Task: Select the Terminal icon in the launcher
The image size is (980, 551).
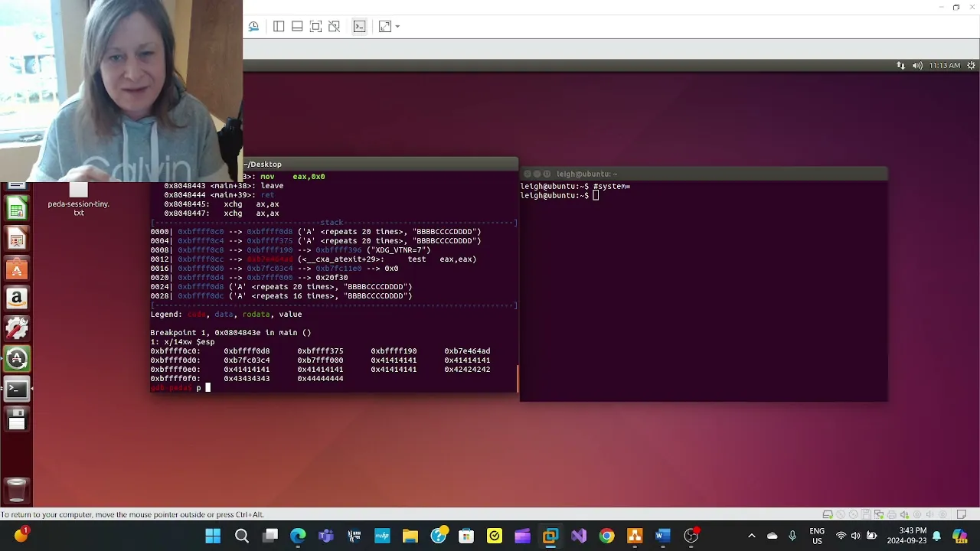Action: [x=17, y=389]
